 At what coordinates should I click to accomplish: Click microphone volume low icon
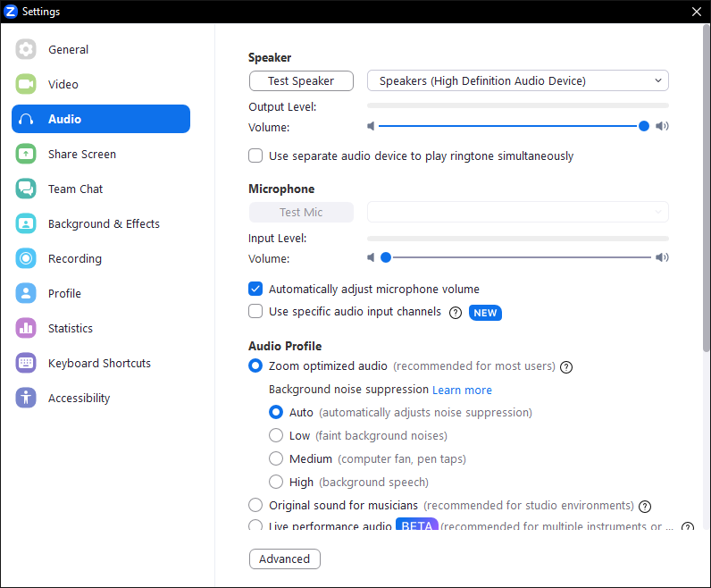coord(371,257)
